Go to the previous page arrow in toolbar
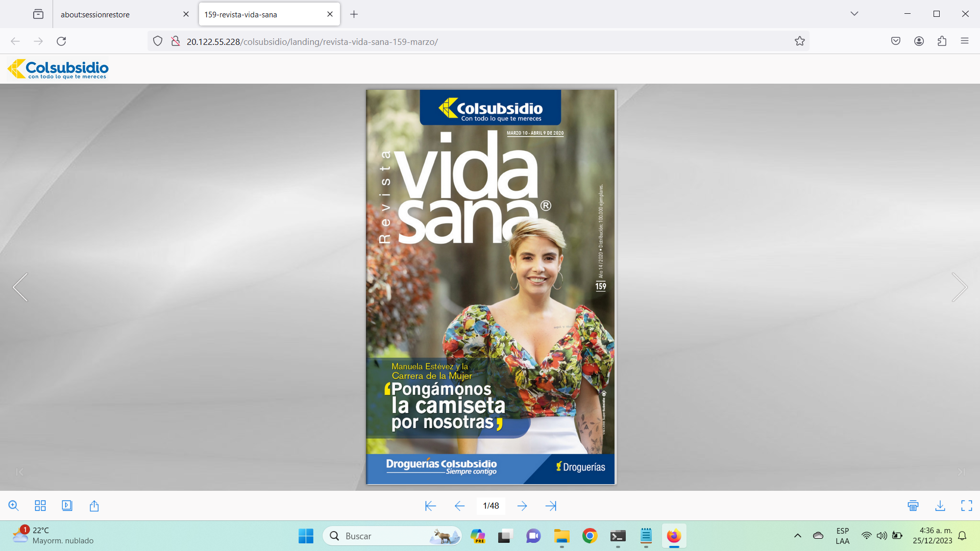 tap(459, 506)
